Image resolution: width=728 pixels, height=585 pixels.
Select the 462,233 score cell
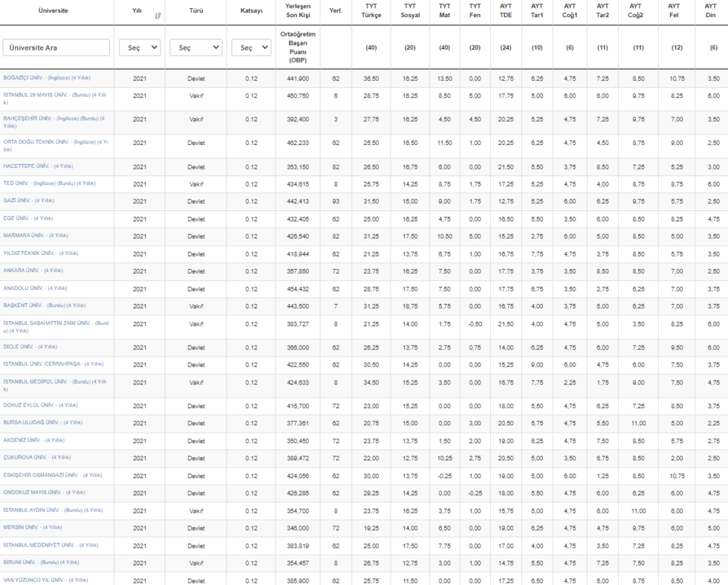pos(298,143)
